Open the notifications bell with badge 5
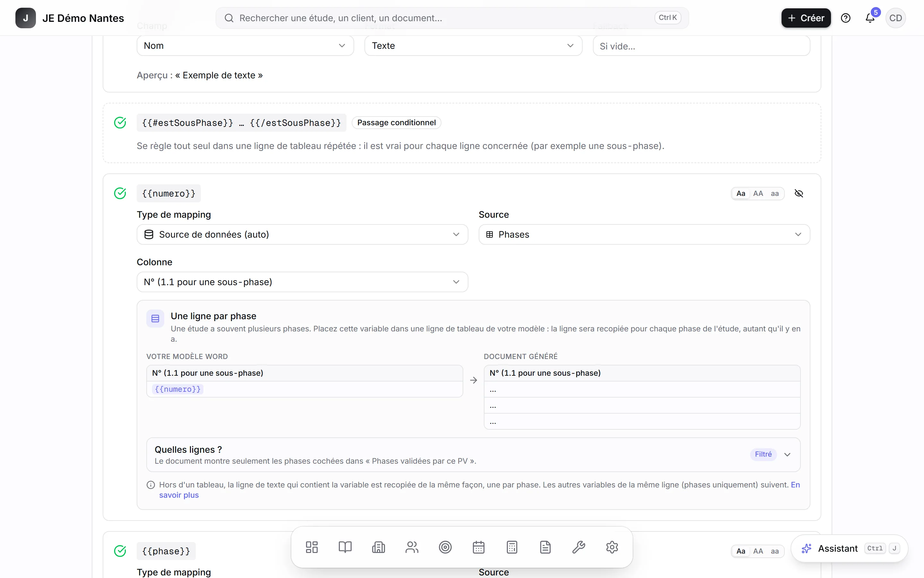Screen dimensions: 924x578 (870, 18)
